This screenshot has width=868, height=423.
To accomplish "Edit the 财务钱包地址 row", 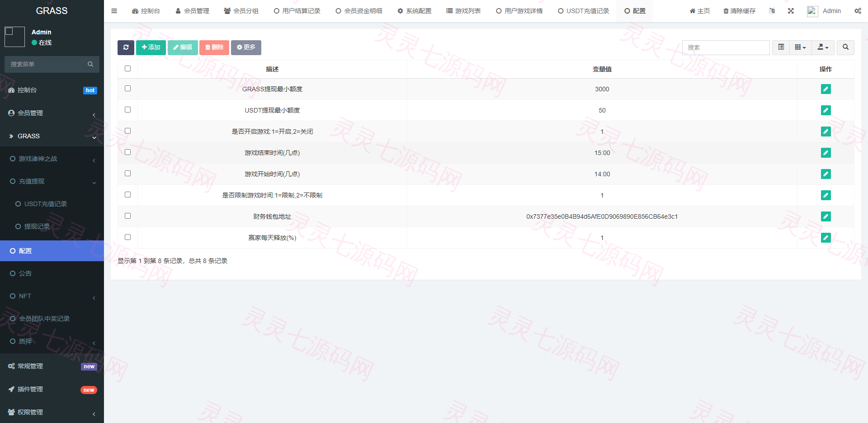I will 826,216.
